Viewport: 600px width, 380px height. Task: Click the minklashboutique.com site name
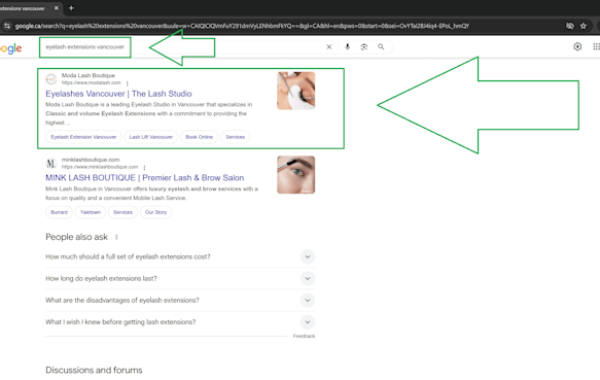(90, 160)
